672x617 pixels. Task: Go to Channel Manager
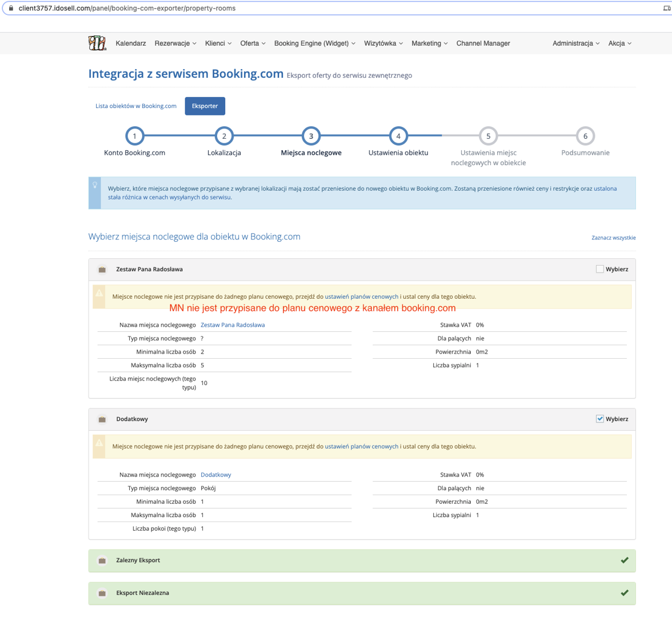tap(483, 43)
